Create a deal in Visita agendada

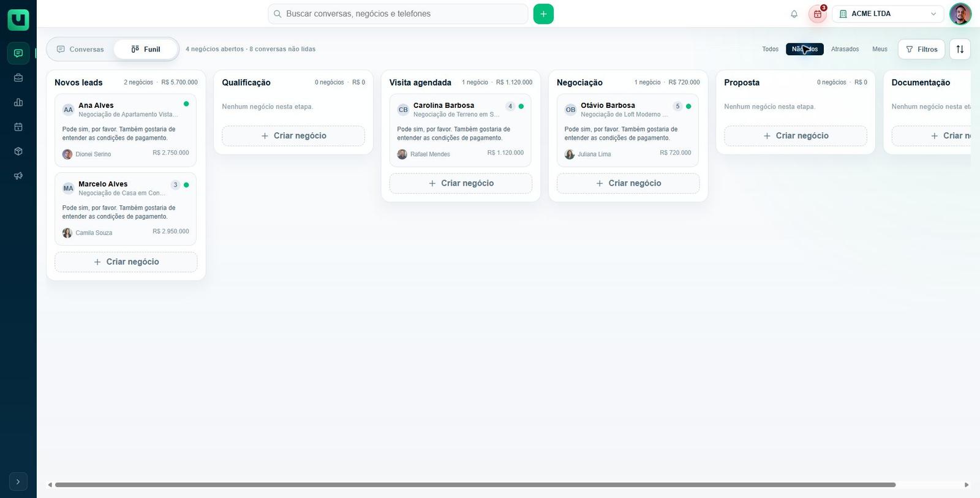click(461, 183)
